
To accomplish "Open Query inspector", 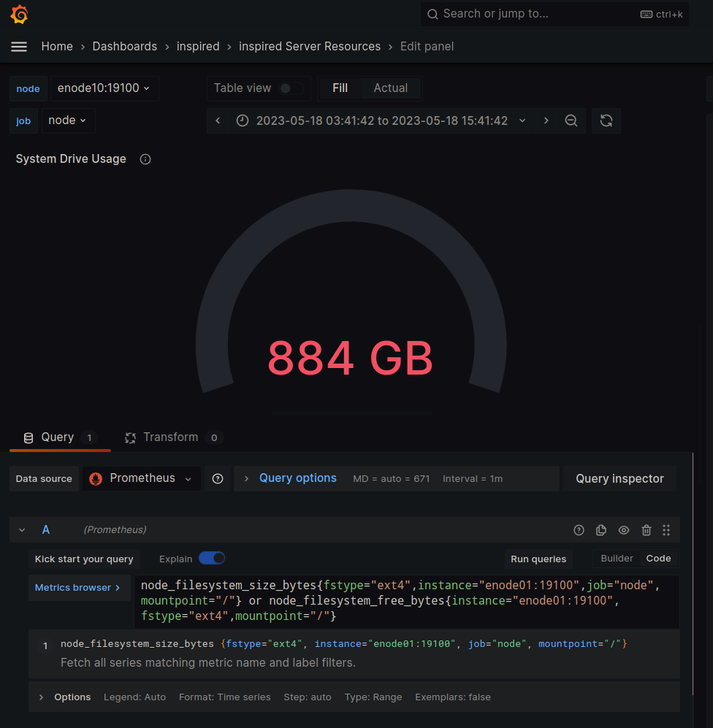I will click(x=619, y=479).
